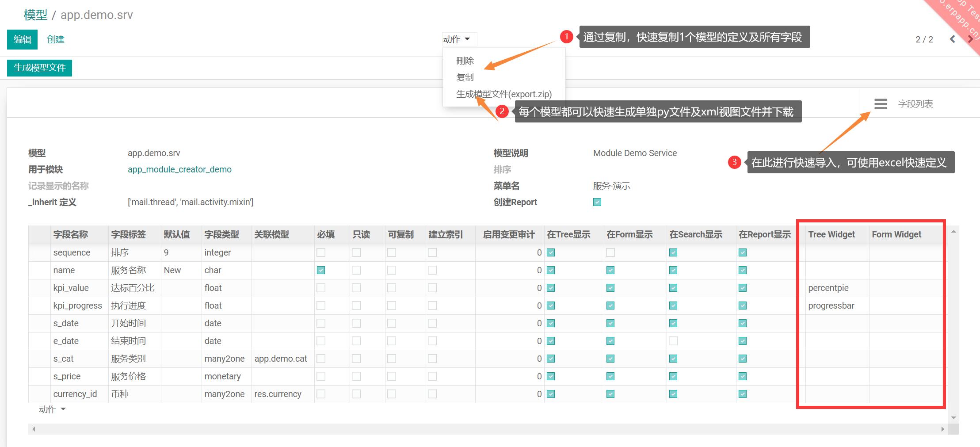Click horizontal scrollbar left arrow
The image size is (980, 447).
tap(34, 429)
